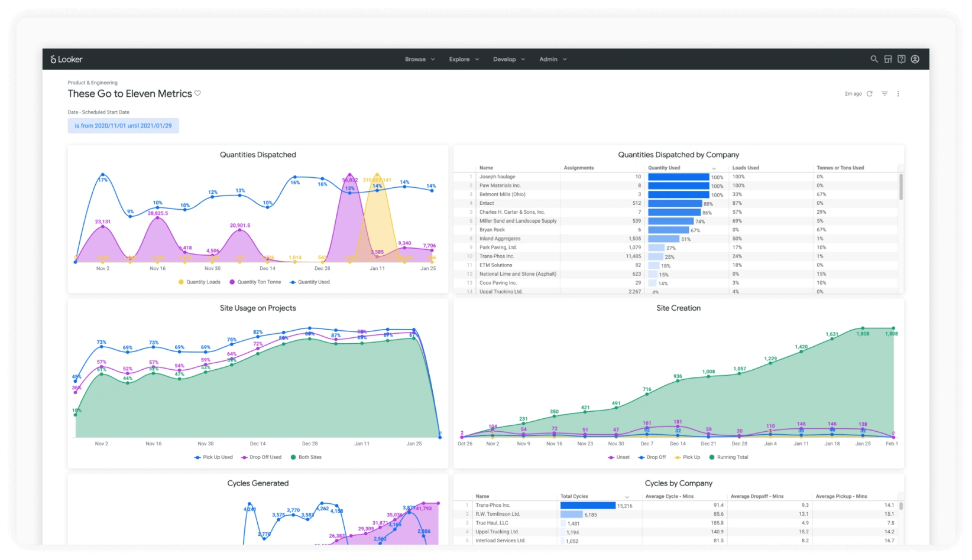Image resolution: width=972 pixels, height=560 pixels.
Task: Open the Explore menu
Action: 464,59
